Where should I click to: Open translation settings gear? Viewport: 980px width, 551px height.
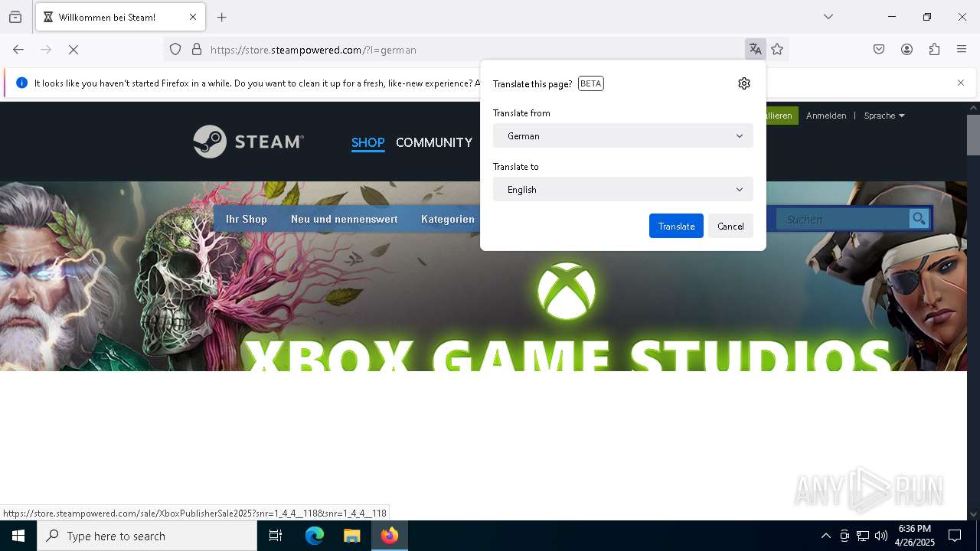(744, 83)
